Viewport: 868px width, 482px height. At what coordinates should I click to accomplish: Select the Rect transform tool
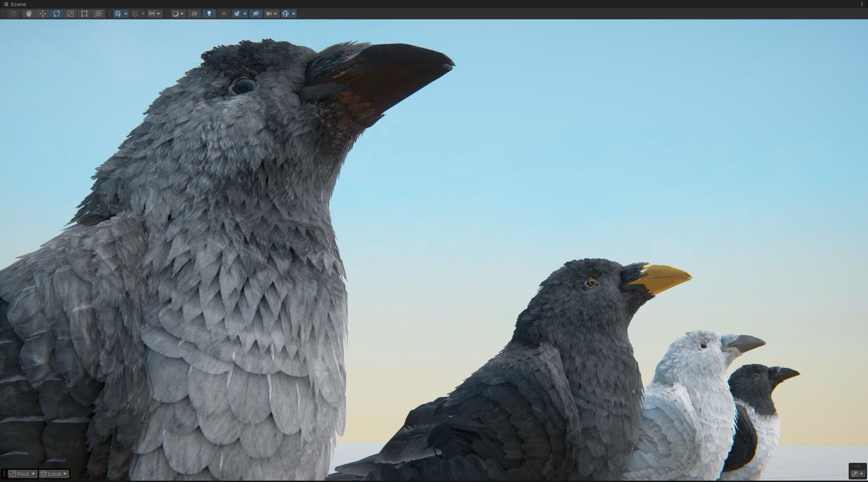click(84, 14)
